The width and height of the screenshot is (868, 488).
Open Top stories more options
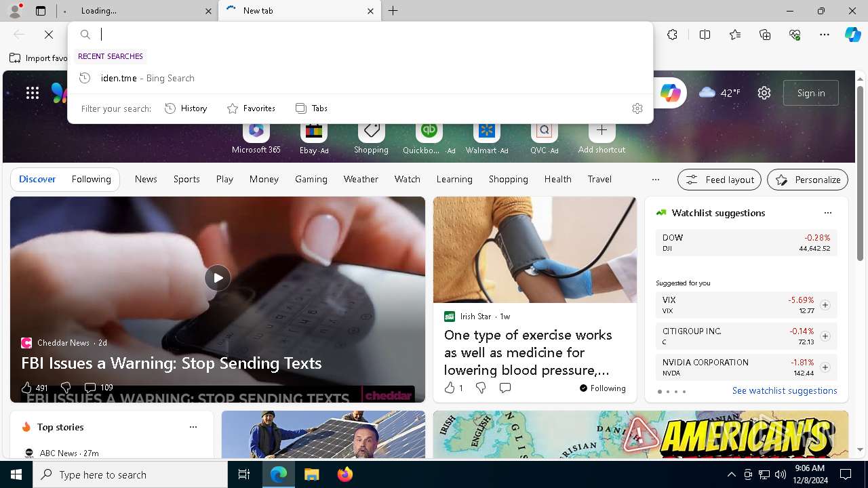(193, 427)
